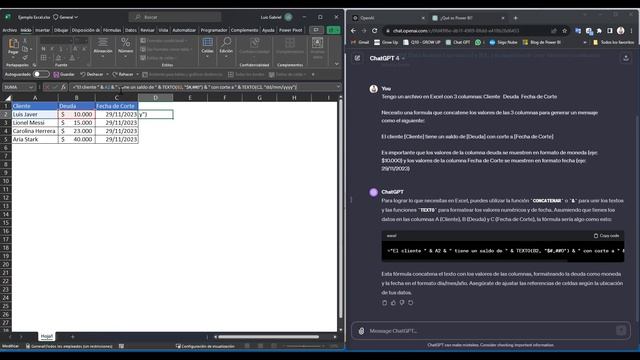Screen dimensions: 640x360
Task: Cancel the formula entry with the X icon
Action: [47, 87]
